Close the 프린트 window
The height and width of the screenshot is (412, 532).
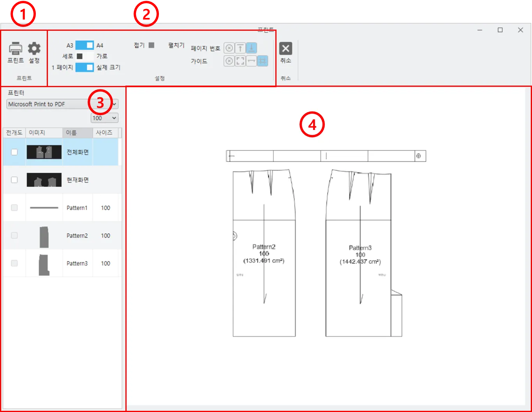(520, 30)
